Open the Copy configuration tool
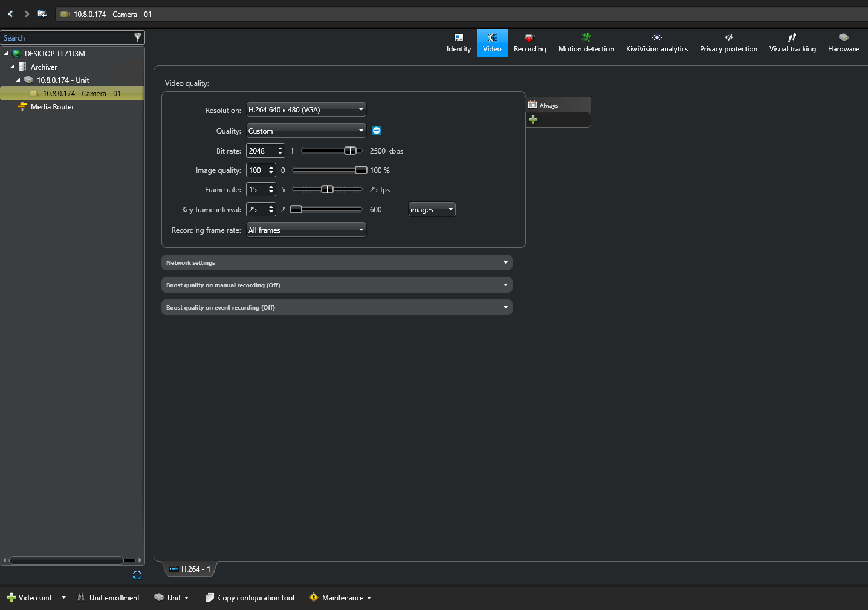868x610 pixels. (x=250, y=598)
